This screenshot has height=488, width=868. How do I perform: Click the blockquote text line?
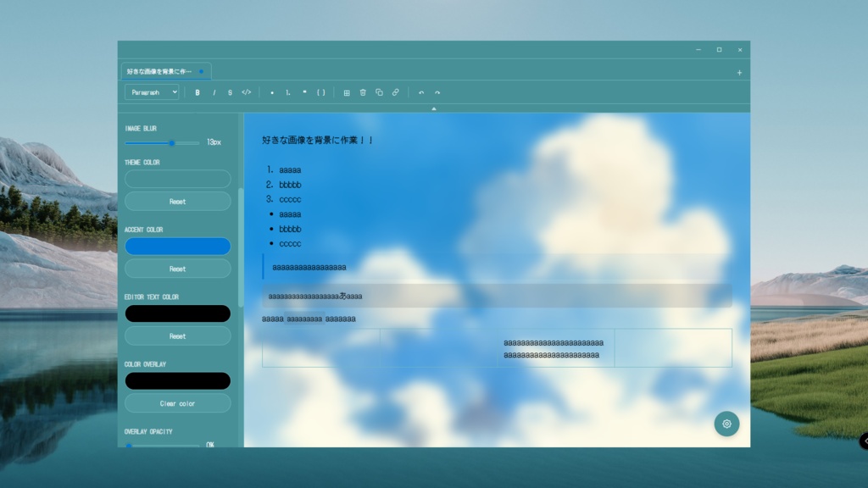pyautogui.click(x=309, y=267)
